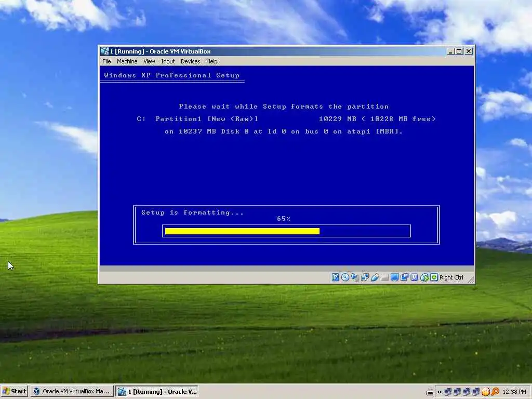Click the on-screen keyboard tray icon
The image size is (532, 399).
pos(430,392)
